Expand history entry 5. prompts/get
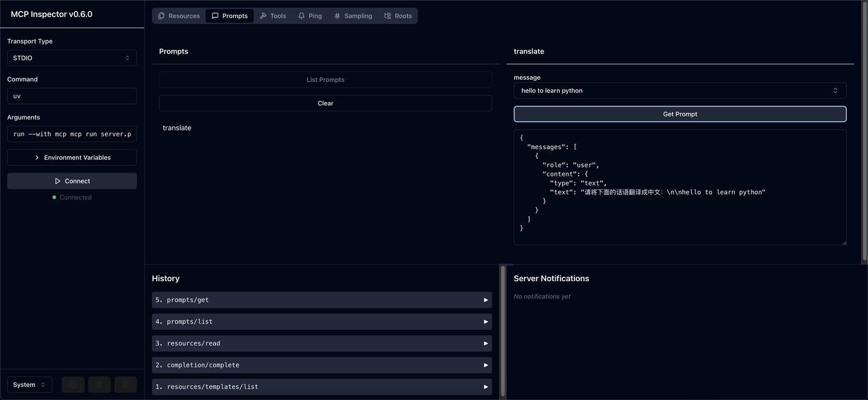 [322, 300]
